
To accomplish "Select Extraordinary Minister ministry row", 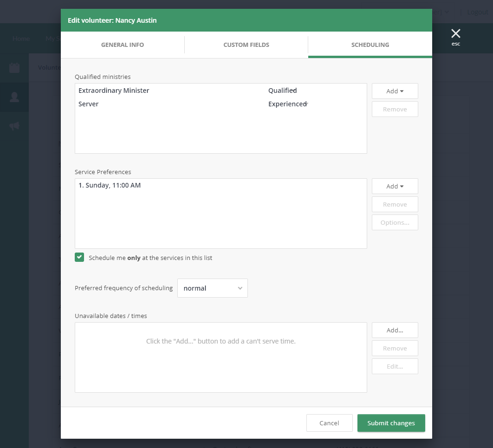I will pos(114,91).
